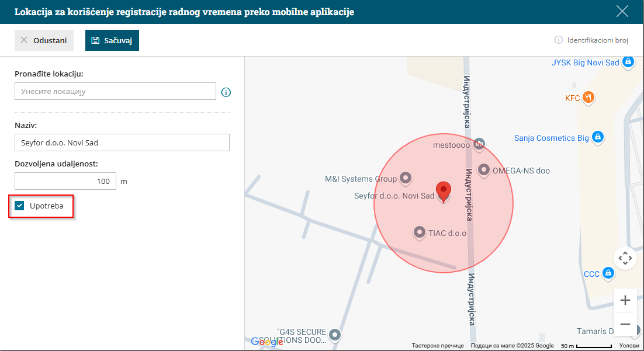Click the Identifikacioni broj info link

tap(591, 40)
